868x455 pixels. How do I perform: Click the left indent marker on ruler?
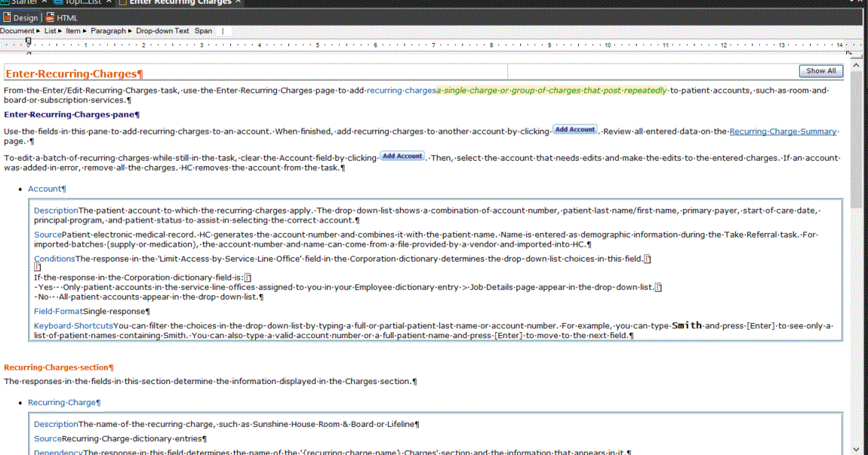pyautogui.click(x=28, y=42)
